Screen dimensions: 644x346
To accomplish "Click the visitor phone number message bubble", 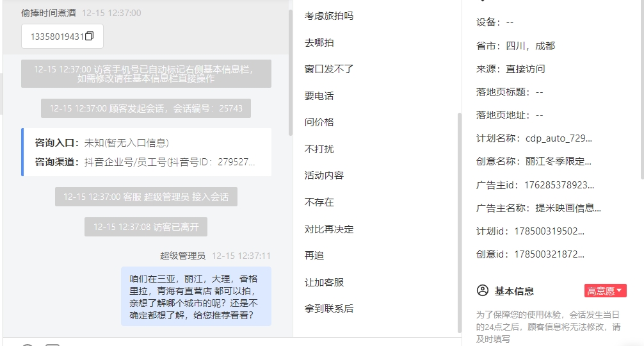I will point(63,36).
